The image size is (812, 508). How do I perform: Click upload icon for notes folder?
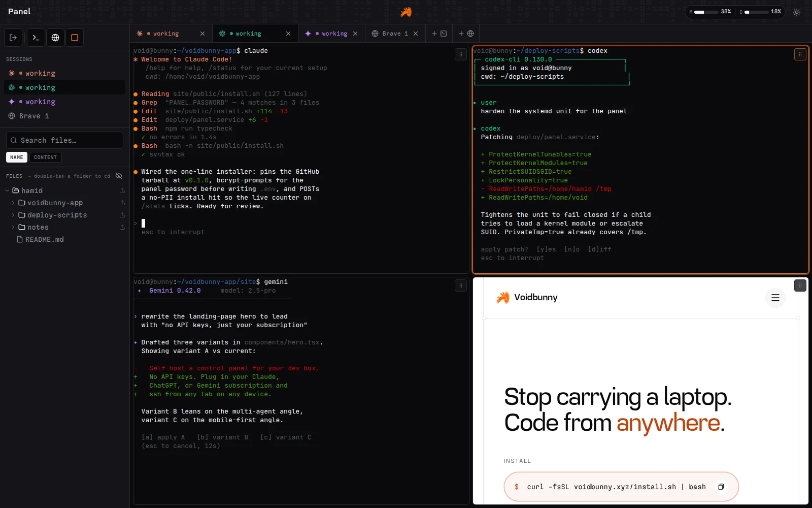[x=122, y=227]
